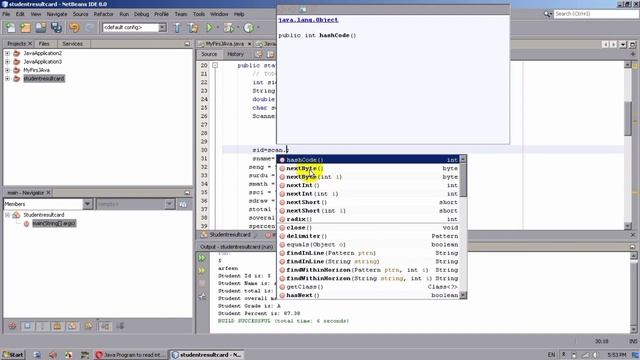
Task: Click the speaker icon in taskbar quick launch
Action: (53, 355)
